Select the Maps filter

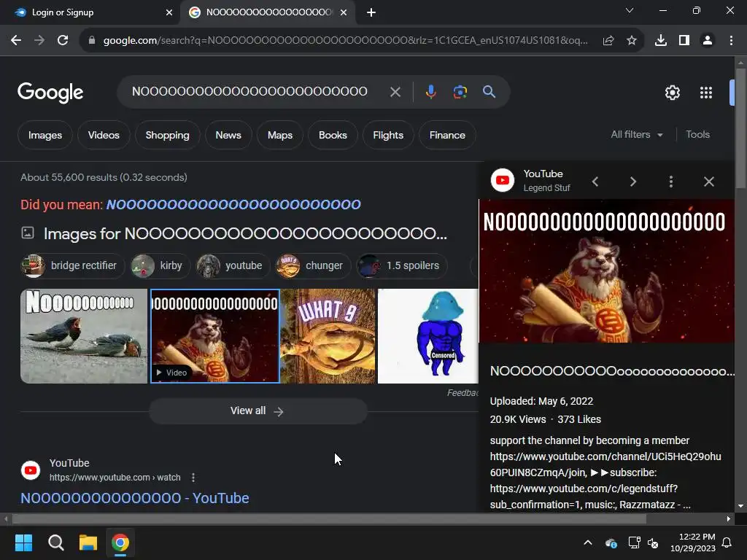coord(280,135)
